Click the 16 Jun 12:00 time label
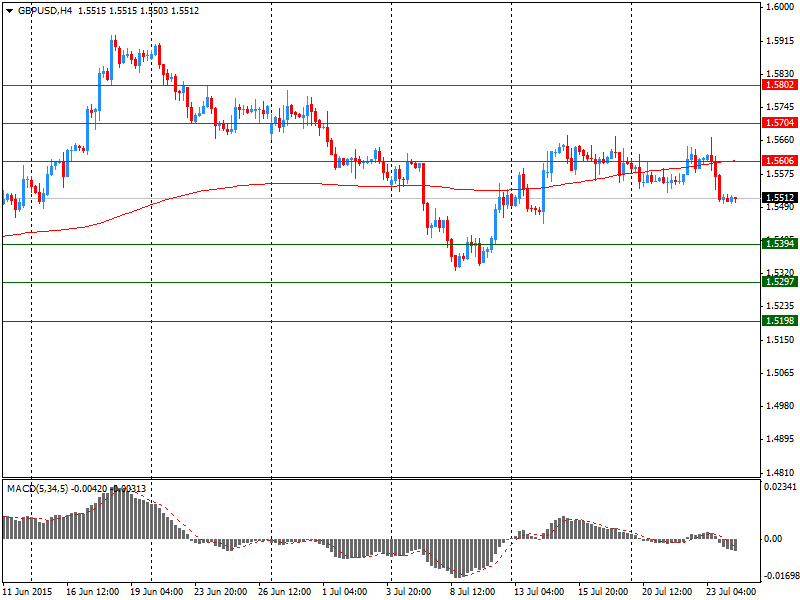 coord(92,592)
